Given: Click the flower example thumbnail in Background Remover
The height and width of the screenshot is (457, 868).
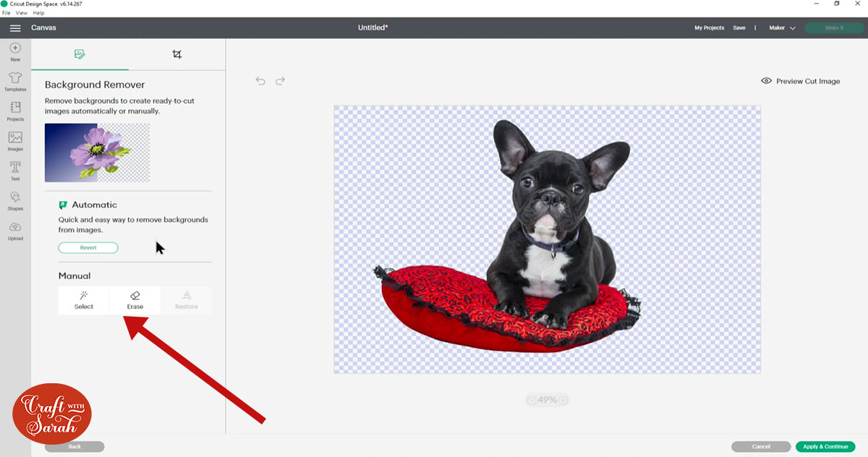Looking at the screenshot, I should tap(96, 152).
